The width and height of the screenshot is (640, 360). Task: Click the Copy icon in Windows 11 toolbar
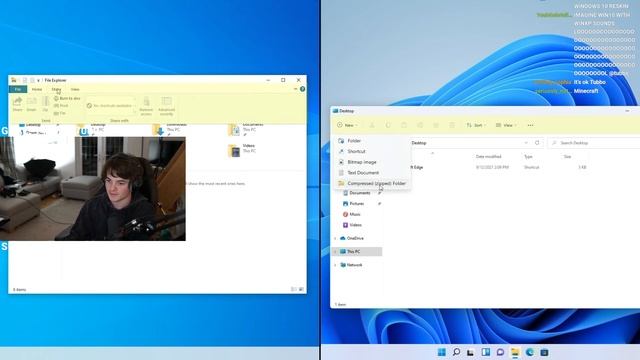(x=388, y=125)
